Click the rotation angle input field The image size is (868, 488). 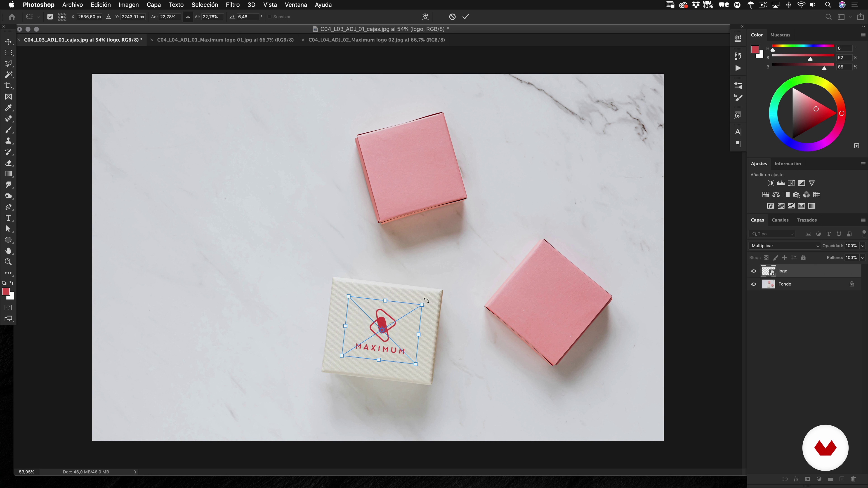(248, 17)
